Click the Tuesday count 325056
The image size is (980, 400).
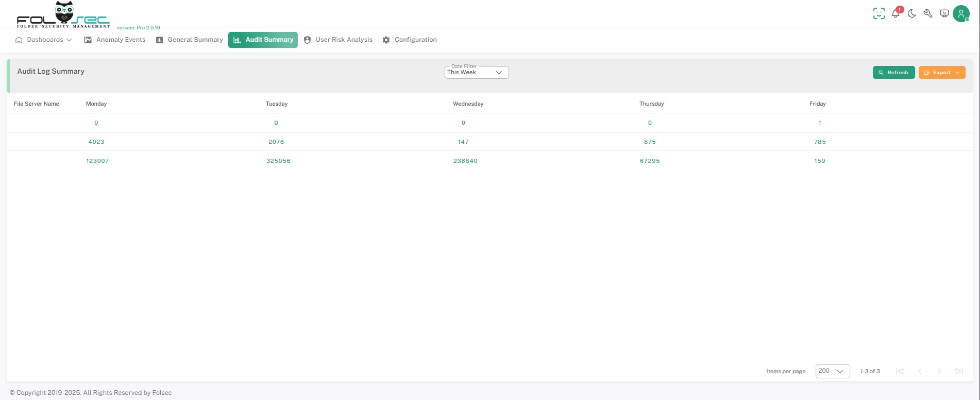click(278, 161)
